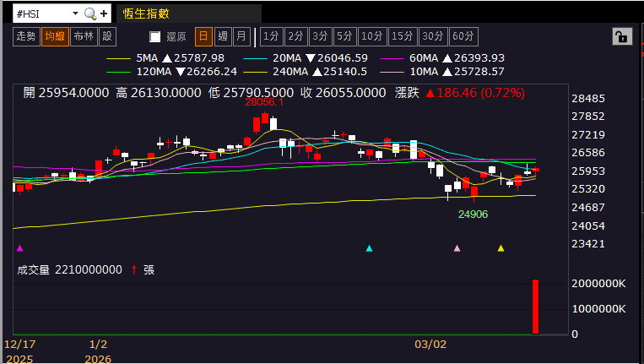The width and height of the screenshot is (644, 364).
Task: Open the 設 settings button
Action: 107,36
